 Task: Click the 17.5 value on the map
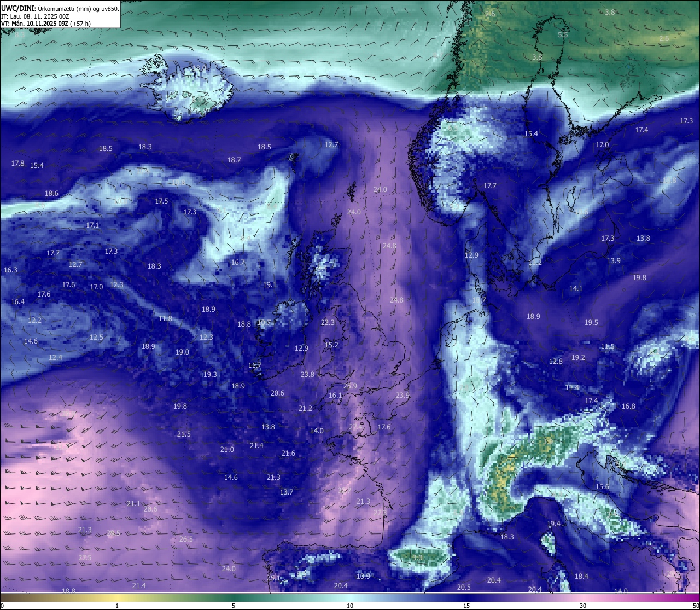point(161,201)
